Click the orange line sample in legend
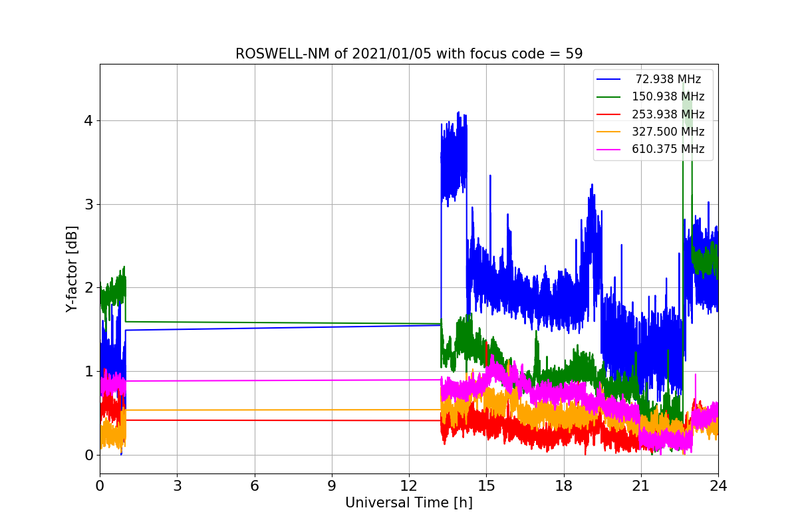Viewport: 798px width, 532px height. (x=609, y=132)
